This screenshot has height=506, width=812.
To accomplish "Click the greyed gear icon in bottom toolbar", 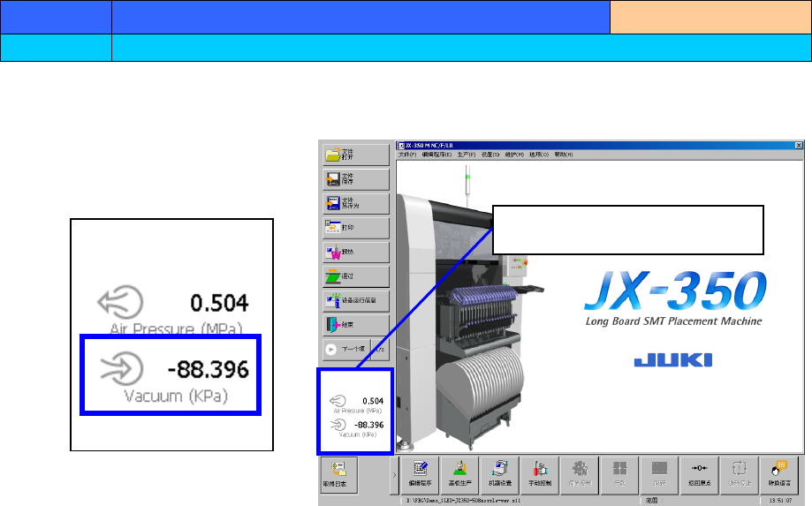I will [x=580, y=474].
